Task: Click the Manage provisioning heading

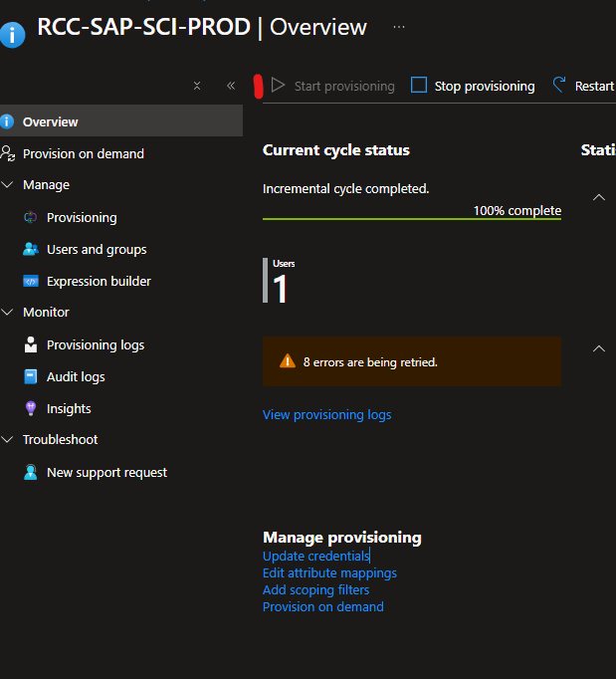Action: (x=342, y=538)
